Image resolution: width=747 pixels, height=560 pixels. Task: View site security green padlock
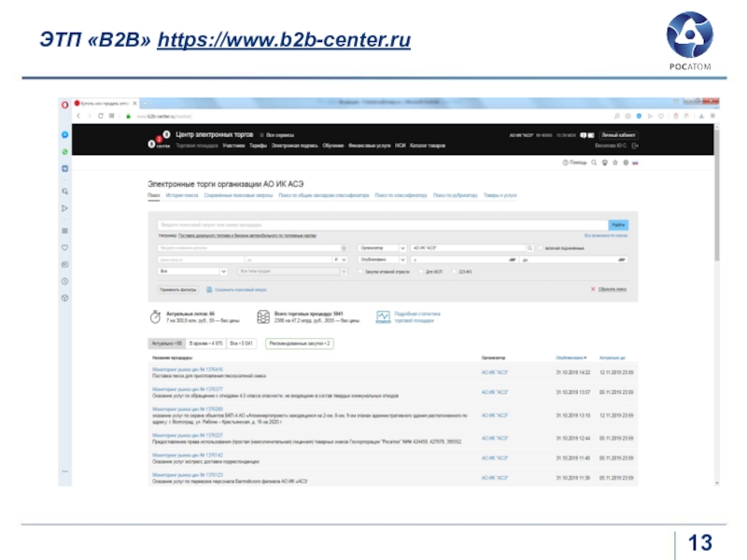(128, 116)
